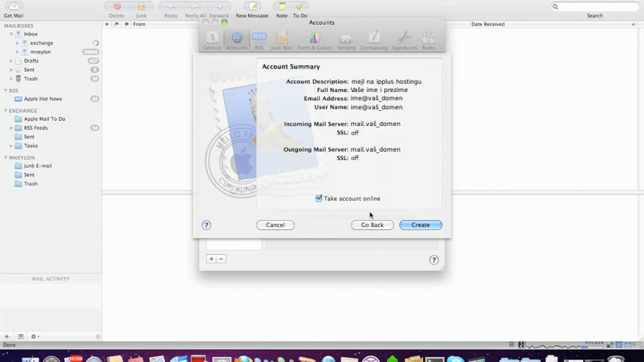Select the Drafts mailbox

point(51,61)
